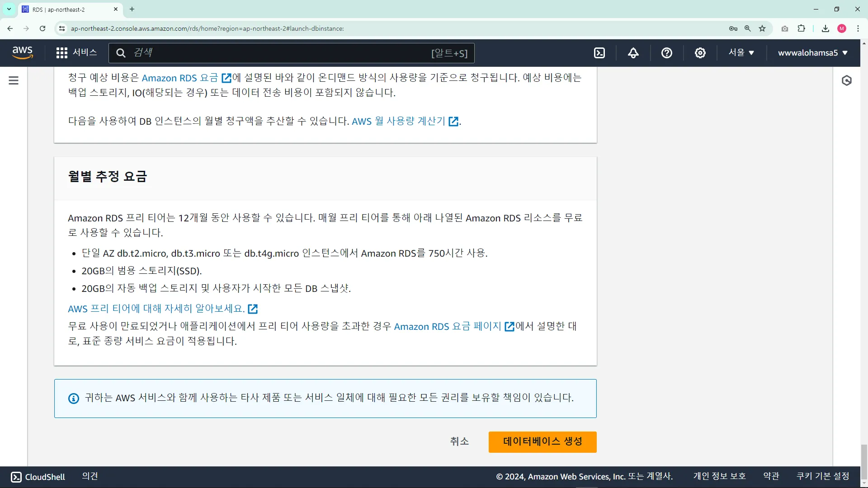This screenshot has width=868, height=488.
Task: Expand the left hamburger navigation menu
Action: (x=14, y=80)
